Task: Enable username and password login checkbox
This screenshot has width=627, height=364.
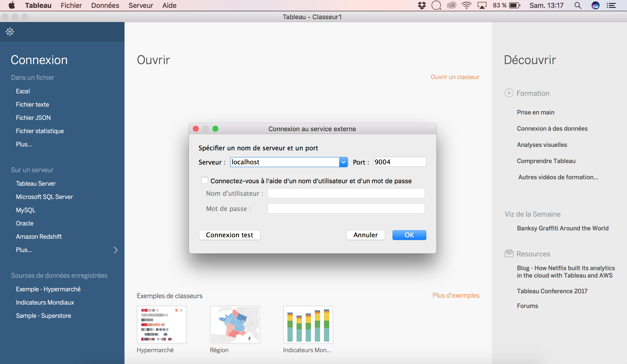Action: (205, 180)
